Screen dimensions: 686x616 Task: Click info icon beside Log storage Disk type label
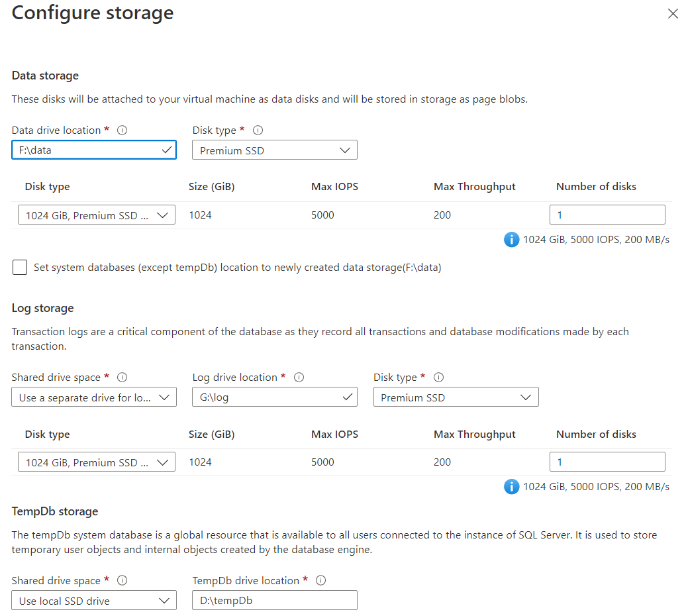tap(438, 378)
